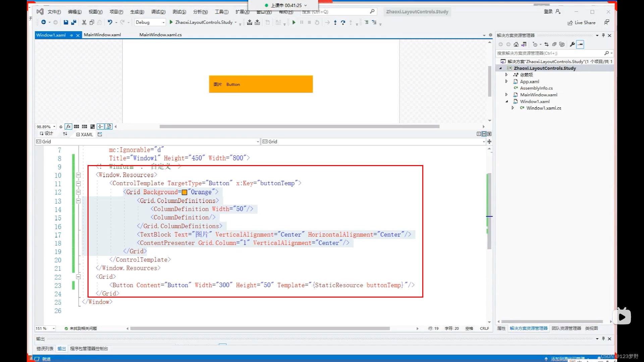Image resolution: width=644 pixels, height=362 pixels.
Task: Click the Navigate Backward toolbar icon
Action: point(44,22)
